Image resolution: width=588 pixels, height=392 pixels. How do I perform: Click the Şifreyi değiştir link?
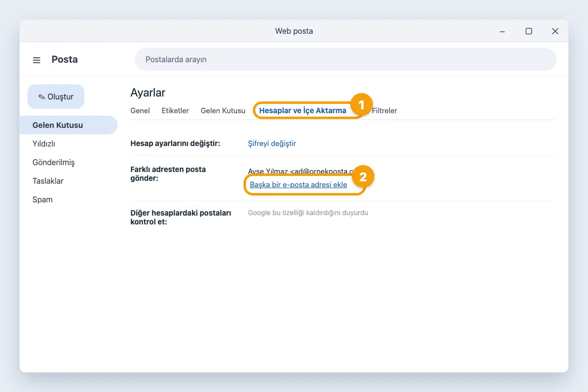(x=272, y=144)
